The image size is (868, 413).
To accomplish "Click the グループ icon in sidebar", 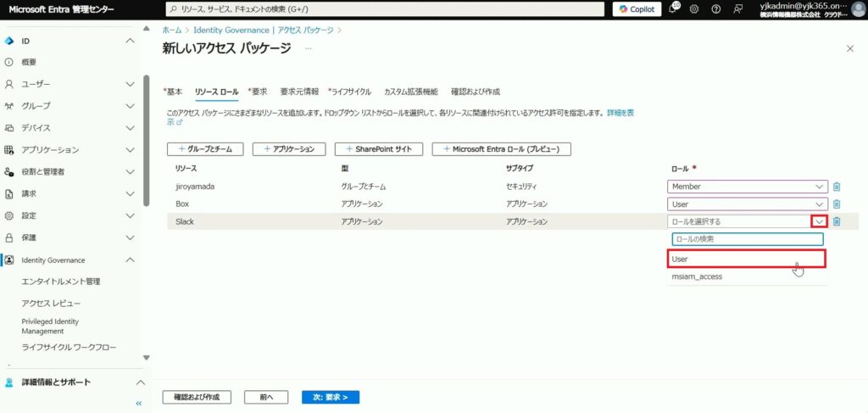I will pyautogui.click(x=8, y=106).
